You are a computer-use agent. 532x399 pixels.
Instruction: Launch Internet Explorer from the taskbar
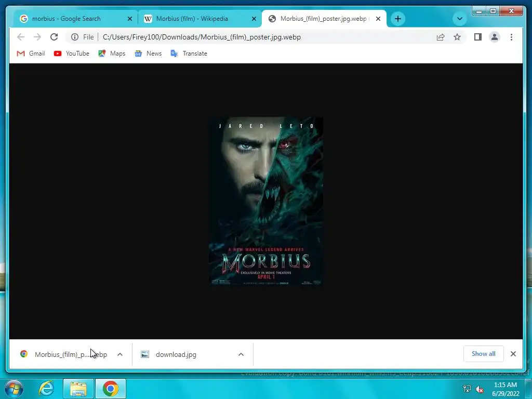point(46,389)
